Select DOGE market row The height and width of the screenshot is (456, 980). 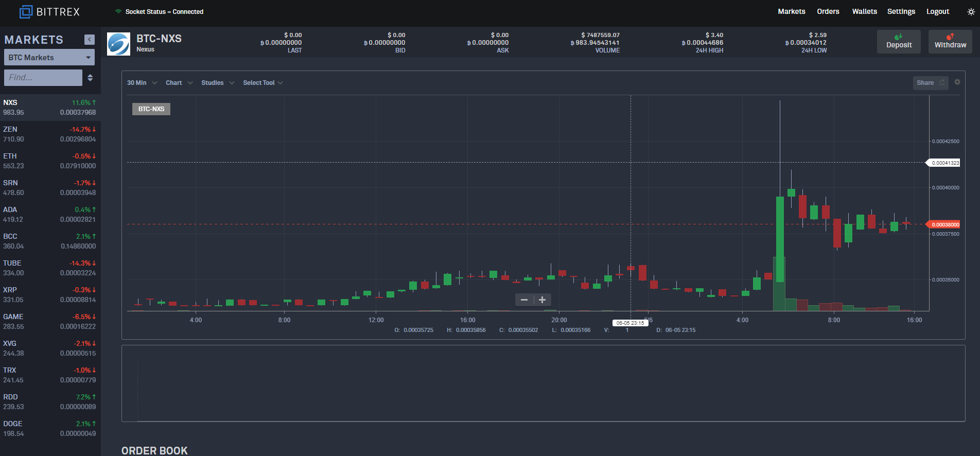50,429
